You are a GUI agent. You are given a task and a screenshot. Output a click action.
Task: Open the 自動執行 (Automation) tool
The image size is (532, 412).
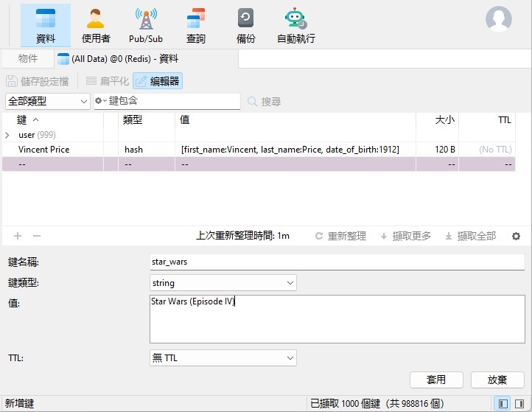pyautogui.click(x=295, y=26)
